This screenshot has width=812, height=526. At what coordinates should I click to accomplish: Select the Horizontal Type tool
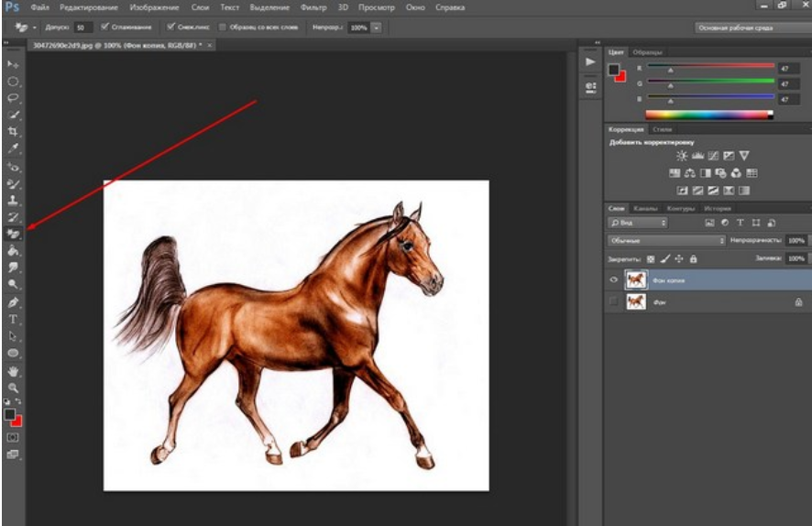tap(14, 319)
